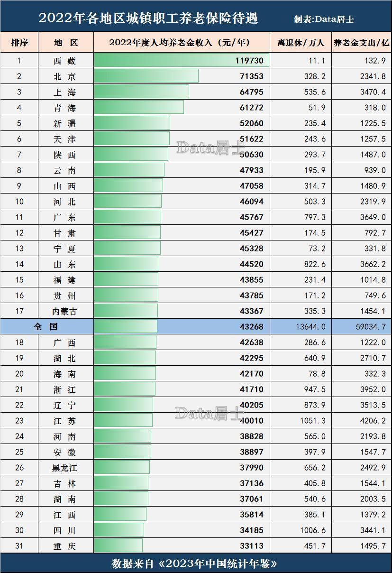
Task: Click the value 3649.0
Action: [x=373, y=217]
